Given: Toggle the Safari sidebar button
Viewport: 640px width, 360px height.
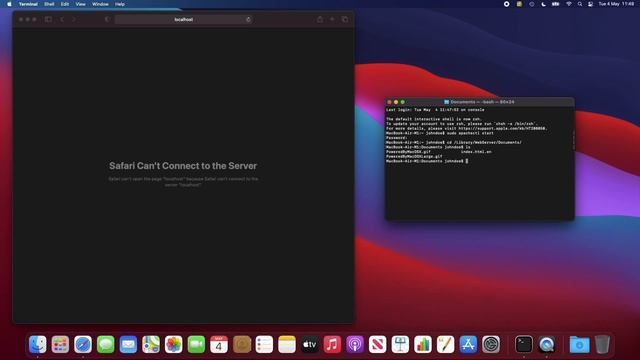Looking at the screenshot, I should click(x=48, y=19).
